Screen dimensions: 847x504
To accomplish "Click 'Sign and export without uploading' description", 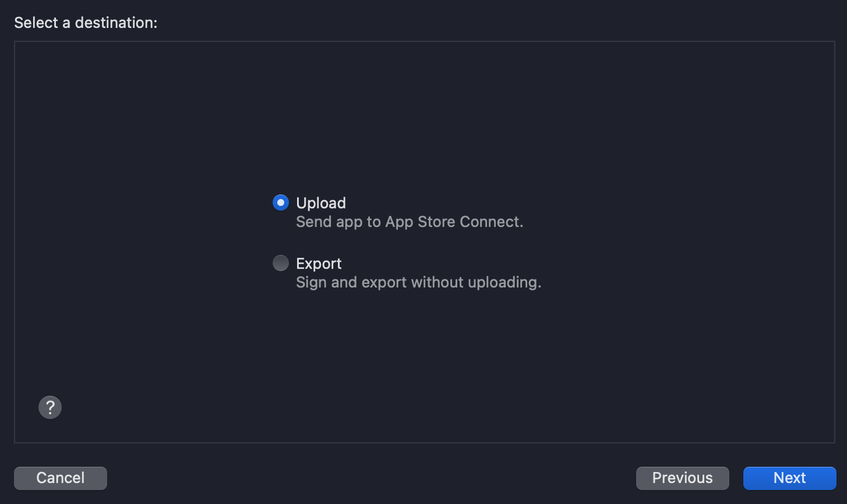I will pyautogui.click(x=419, y=282).
